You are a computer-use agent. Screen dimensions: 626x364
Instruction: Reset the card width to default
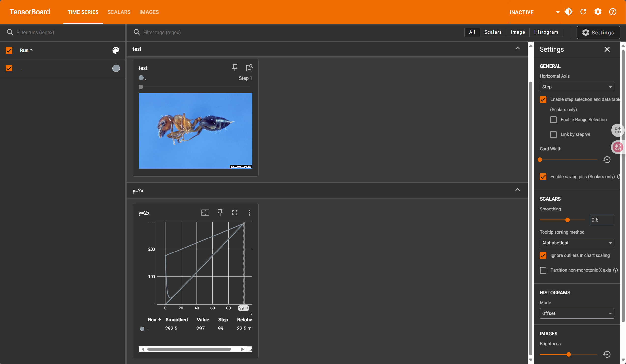point(607,159)
